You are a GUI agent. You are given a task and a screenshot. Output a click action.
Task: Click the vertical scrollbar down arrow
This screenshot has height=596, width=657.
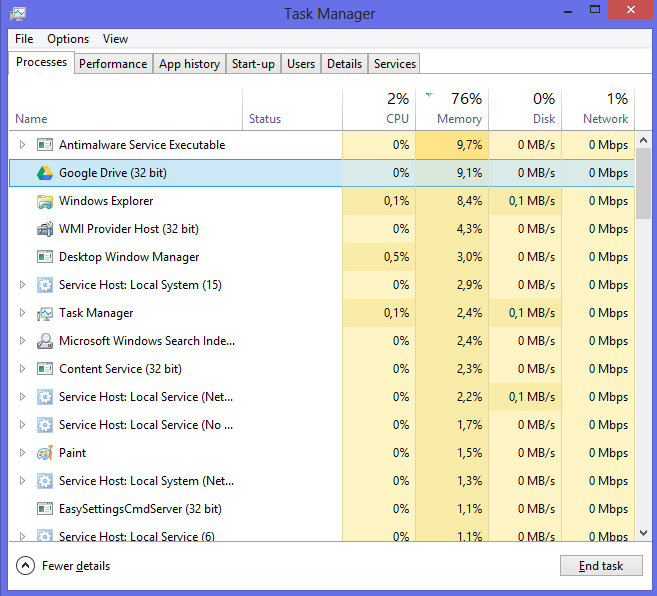tap(644, 535)
